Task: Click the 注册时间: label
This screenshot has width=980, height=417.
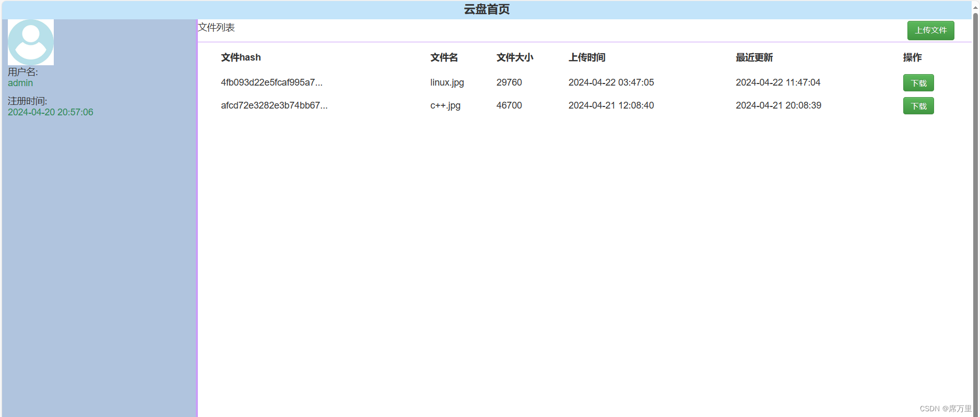Action: click(27, 101)
